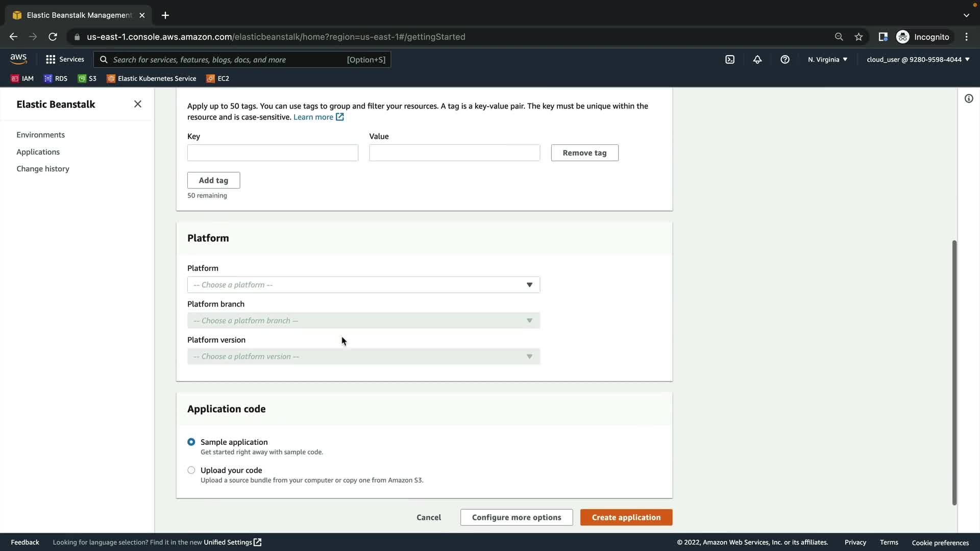Select Sample application radio option

pyautogui.click(x=191, y=442)
